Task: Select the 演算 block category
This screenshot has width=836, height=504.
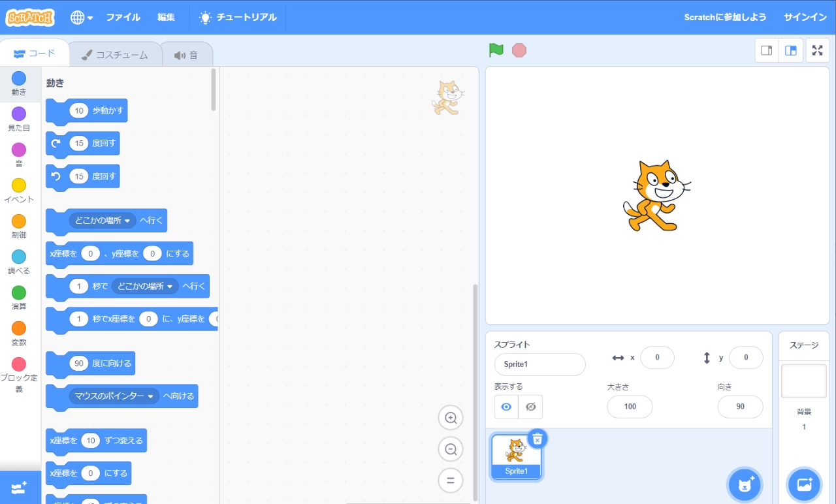Action: pyautogui.click(x=19, y=298)
